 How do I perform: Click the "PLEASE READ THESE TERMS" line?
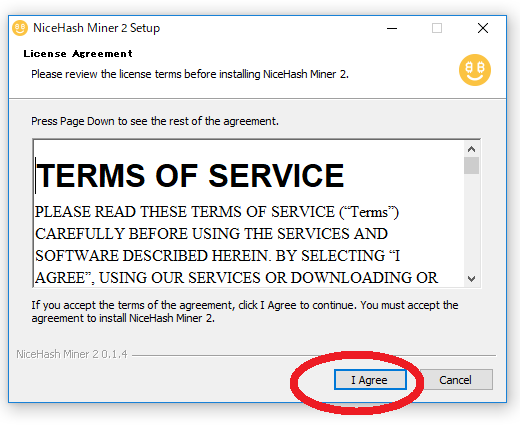pos(217,212)
